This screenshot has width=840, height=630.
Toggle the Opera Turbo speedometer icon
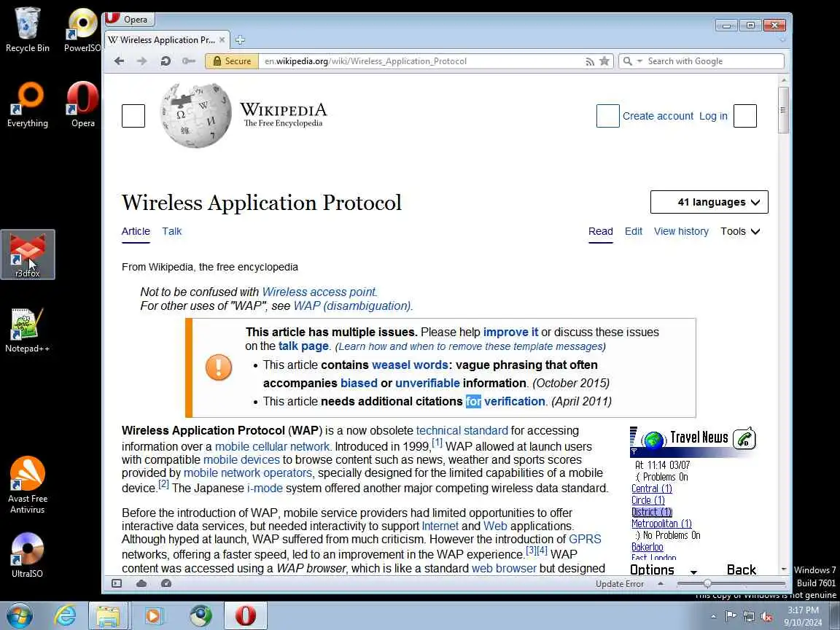click(x=166, y=583)
